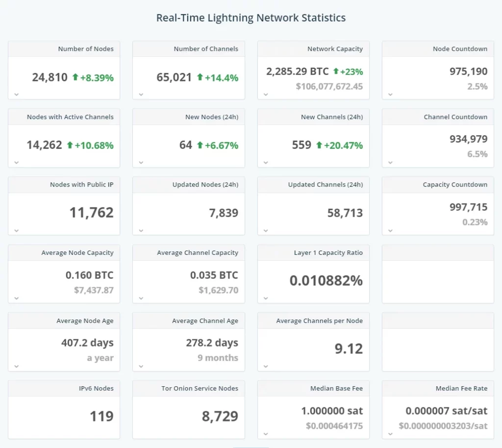Click the +20.47% new channels change
This screenshot has width=502, height=448.
click(x=344, y=145)
